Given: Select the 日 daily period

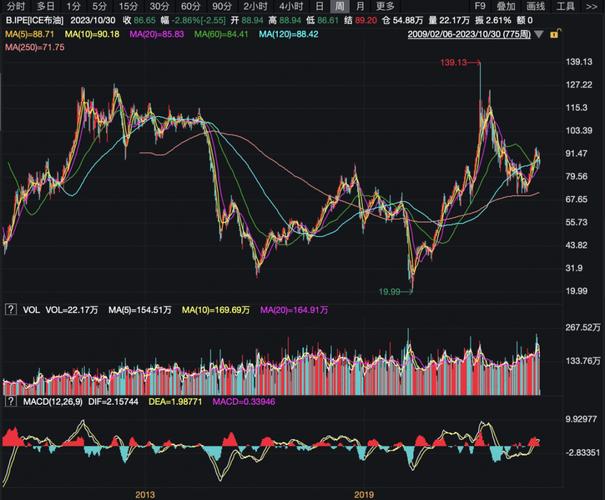Looking at the screenshot, I should (x=319, y=6).
